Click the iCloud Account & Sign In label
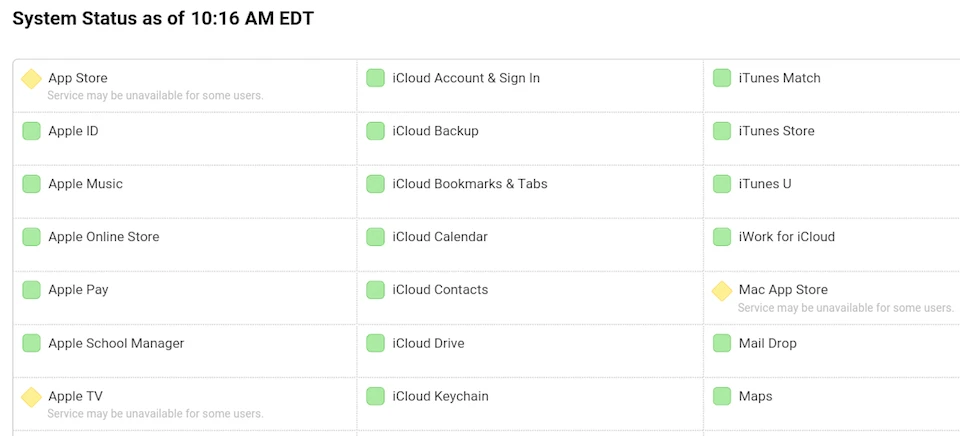 click(x=466, y=78)
